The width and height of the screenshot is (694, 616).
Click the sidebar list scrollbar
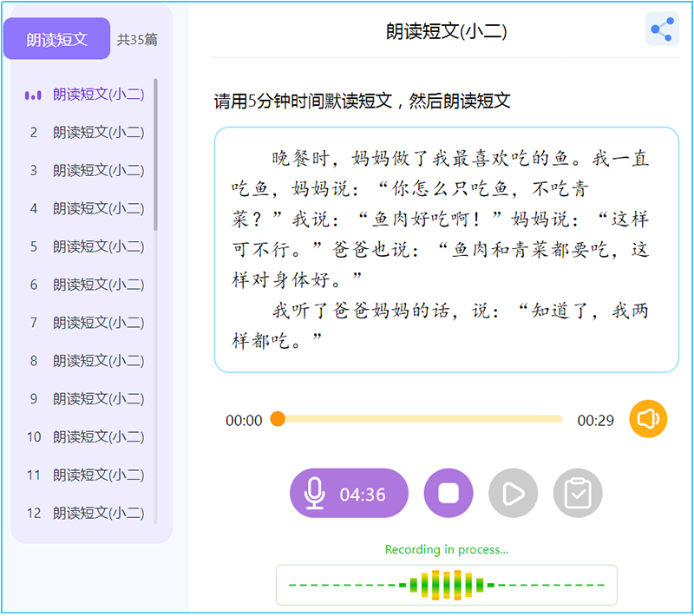pyautogui.click(x=156, y=154)
